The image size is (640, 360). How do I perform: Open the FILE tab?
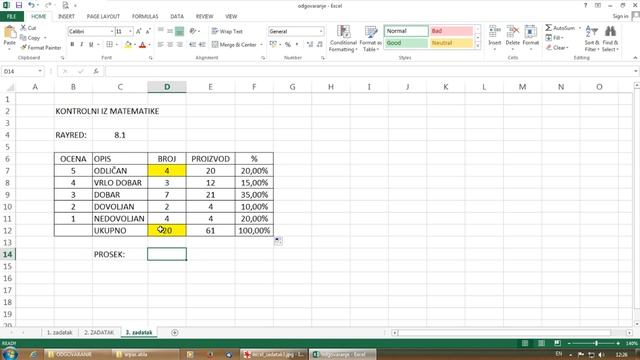(11, 16)
